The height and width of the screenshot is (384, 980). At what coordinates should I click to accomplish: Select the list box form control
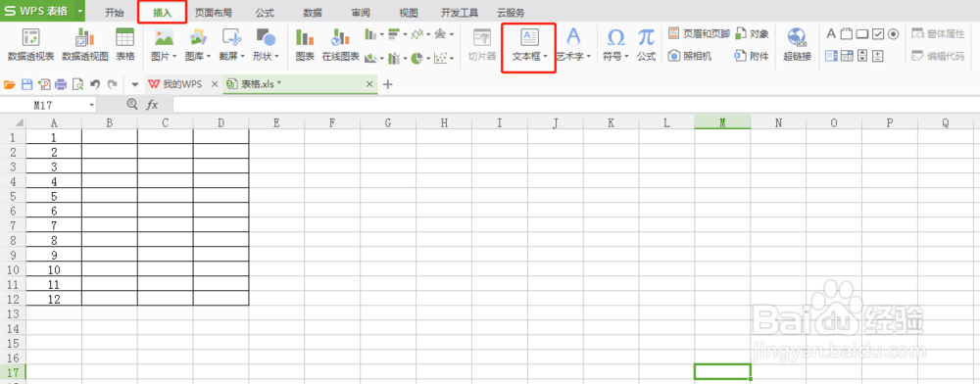pos(831,56)
